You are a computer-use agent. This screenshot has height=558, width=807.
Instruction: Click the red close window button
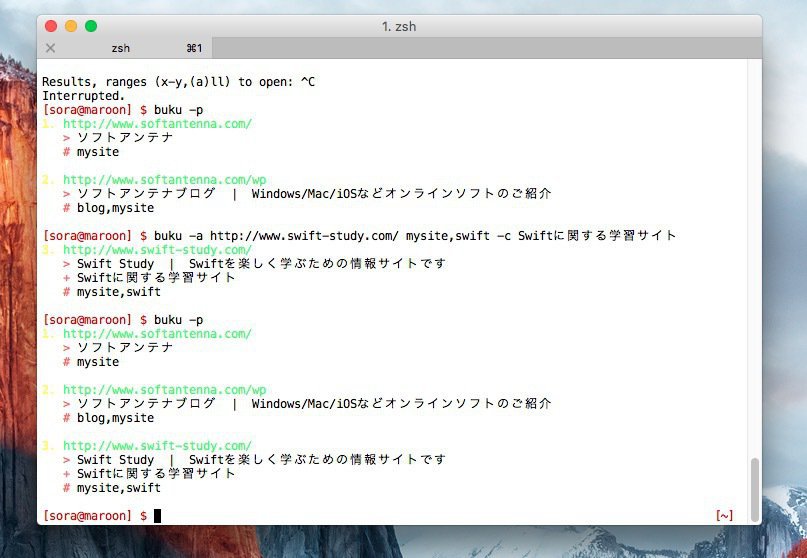click(51, 26)
